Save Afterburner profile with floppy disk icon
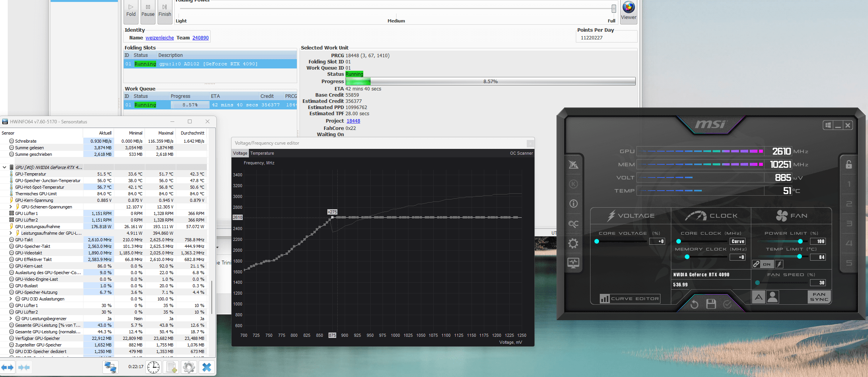Viewport: 868px width, 377px height. (711, 304)
